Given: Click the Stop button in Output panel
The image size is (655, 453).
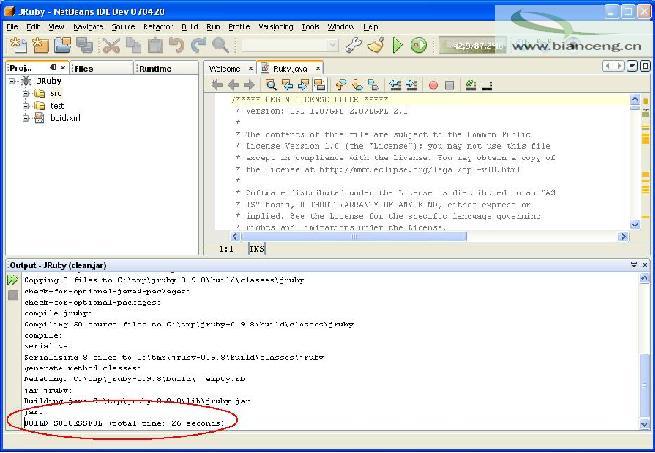Looking at the screenshot, I should (x=13, y=295).
